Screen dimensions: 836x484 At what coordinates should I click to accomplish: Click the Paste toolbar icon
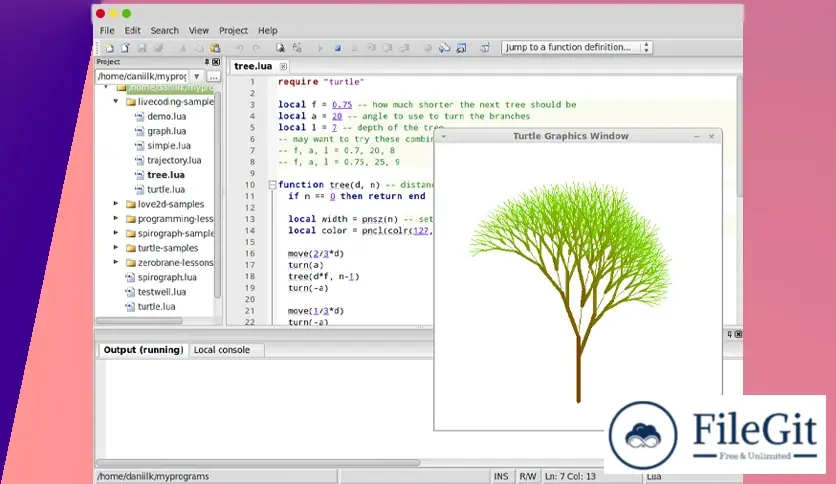[x=215, y=48]
